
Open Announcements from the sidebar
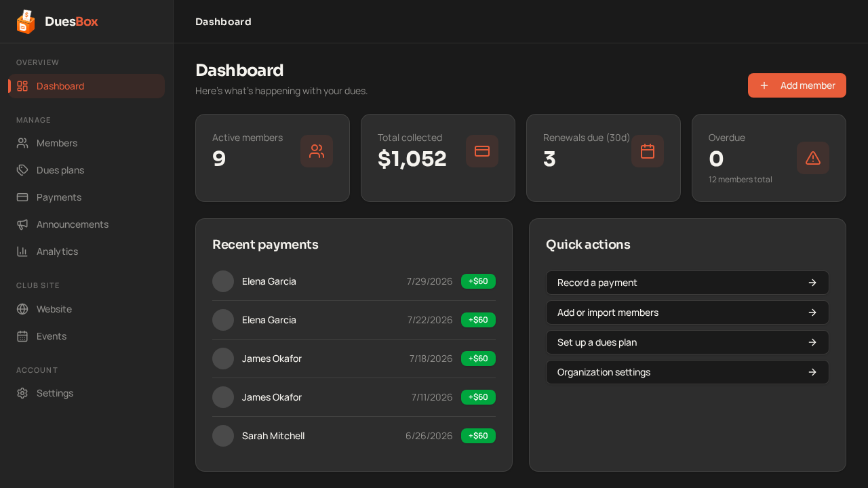pos(87,224)
